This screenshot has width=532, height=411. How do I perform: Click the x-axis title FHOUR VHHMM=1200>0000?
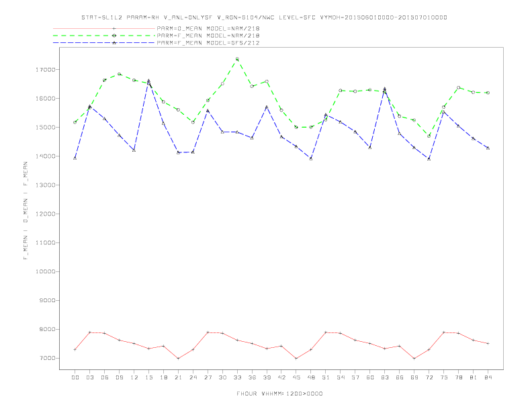coord(279,394)
